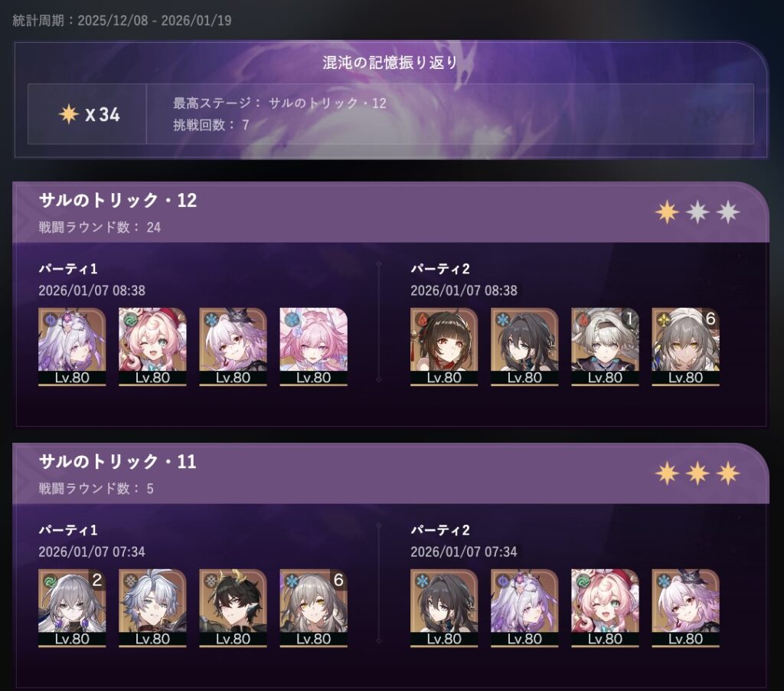Click third gold star of stage 11 rating
The height and width of the screenshot is (691, 784).
point(728,473)
